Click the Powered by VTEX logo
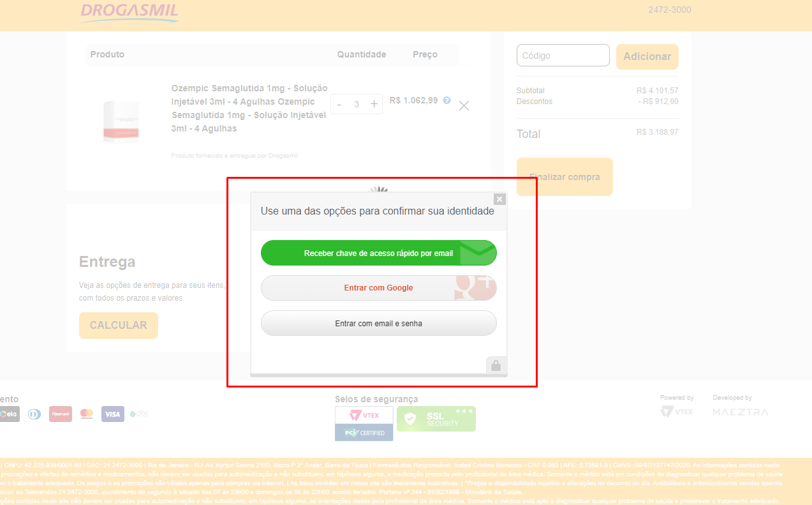 [x=677, y=412]
